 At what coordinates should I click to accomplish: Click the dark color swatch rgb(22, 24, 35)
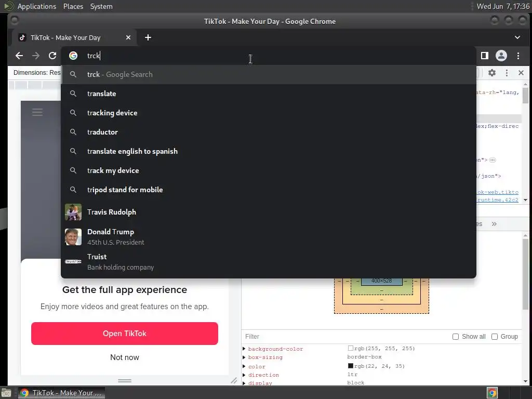[x=351, y=366]
